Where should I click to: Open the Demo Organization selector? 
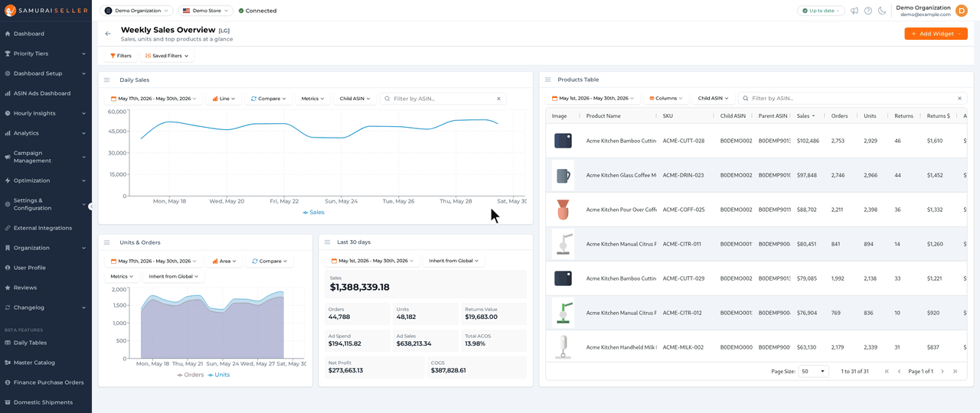[x=136, y=11]
